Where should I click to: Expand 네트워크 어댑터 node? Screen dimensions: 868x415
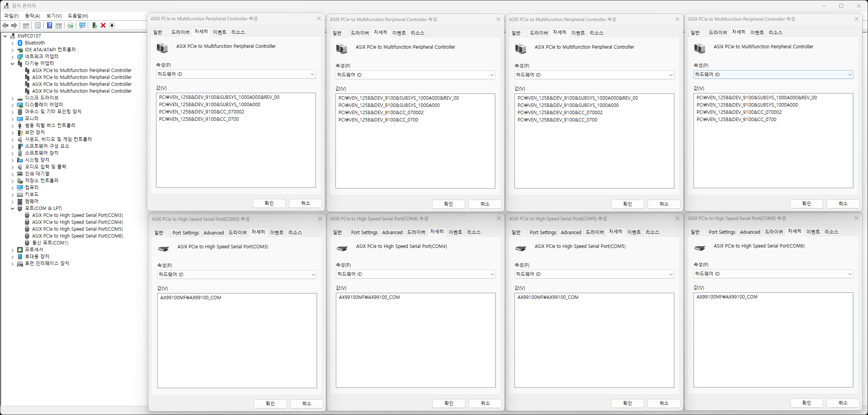[12, 57]
